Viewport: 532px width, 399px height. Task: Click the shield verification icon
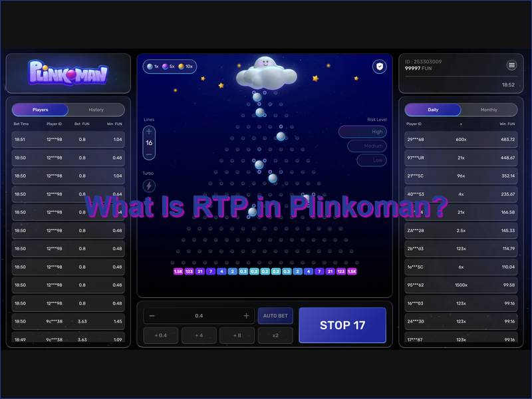click(379, 66)
